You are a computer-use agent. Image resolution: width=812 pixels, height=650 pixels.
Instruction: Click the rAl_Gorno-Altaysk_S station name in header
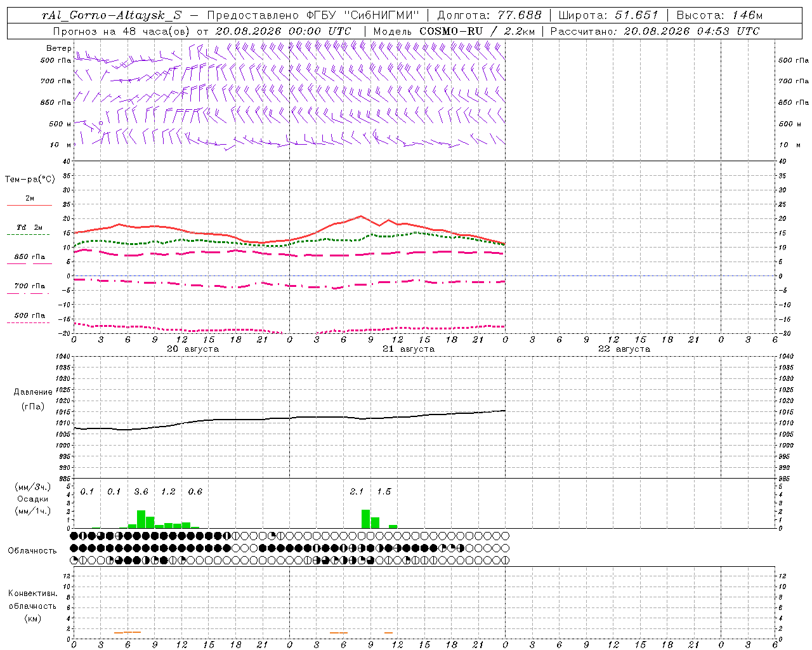point(112,15)
